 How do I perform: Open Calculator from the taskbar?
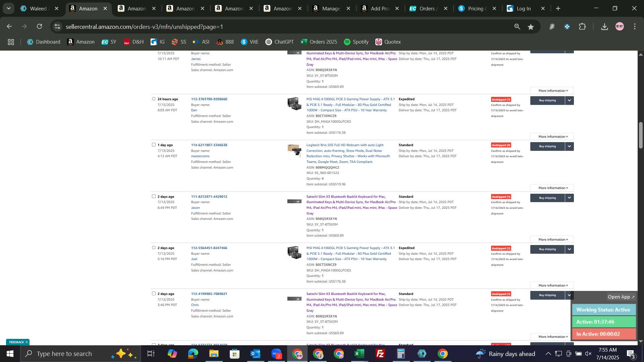point(401,354)
